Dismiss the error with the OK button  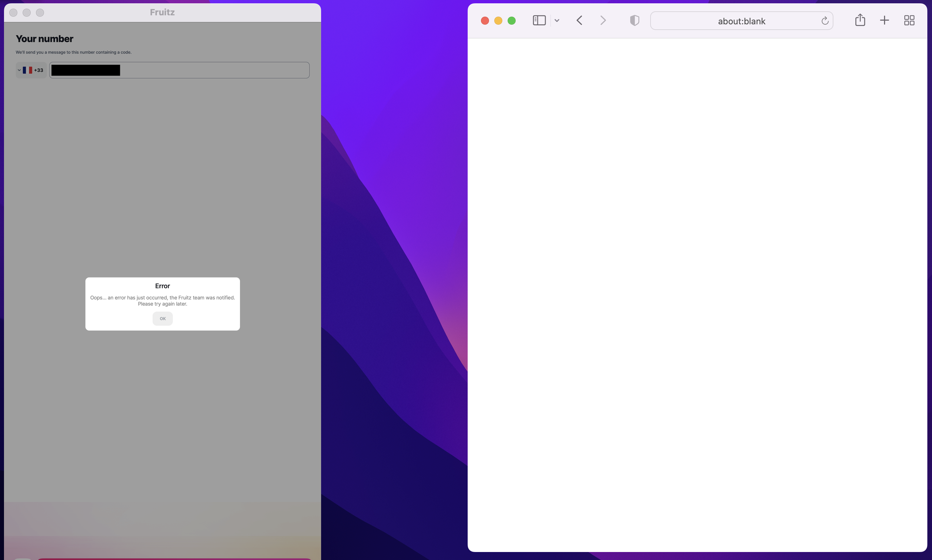tap(162, 319)
